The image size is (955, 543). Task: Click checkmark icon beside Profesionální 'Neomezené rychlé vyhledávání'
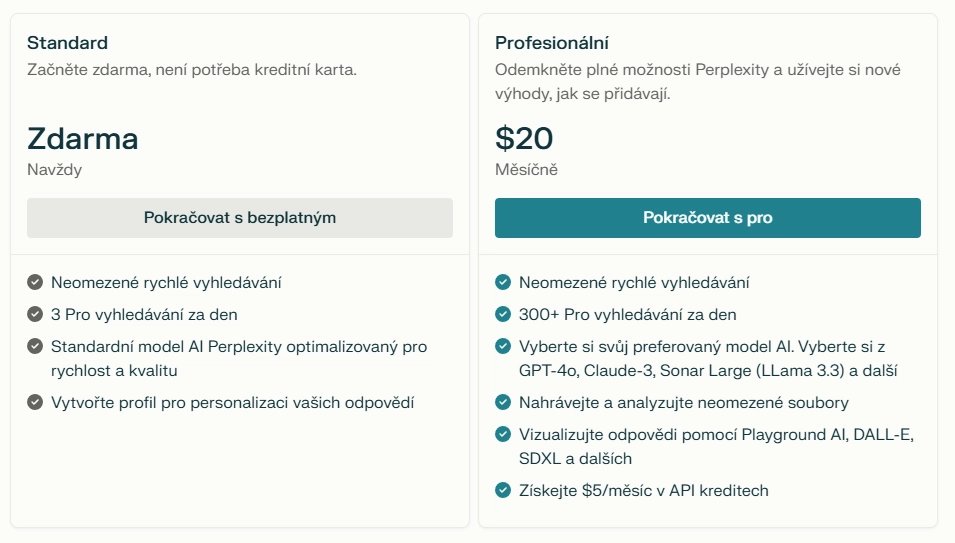(503, 283)
